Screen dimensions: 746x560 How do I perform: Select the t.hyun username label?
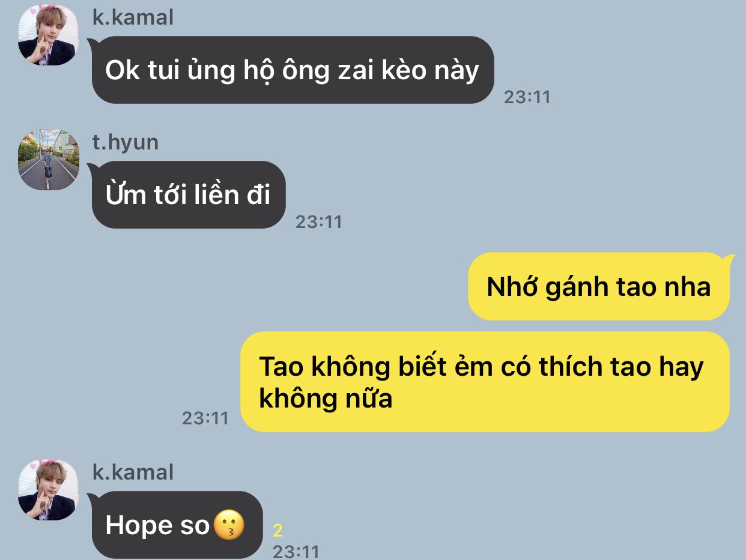pos(125,142)
